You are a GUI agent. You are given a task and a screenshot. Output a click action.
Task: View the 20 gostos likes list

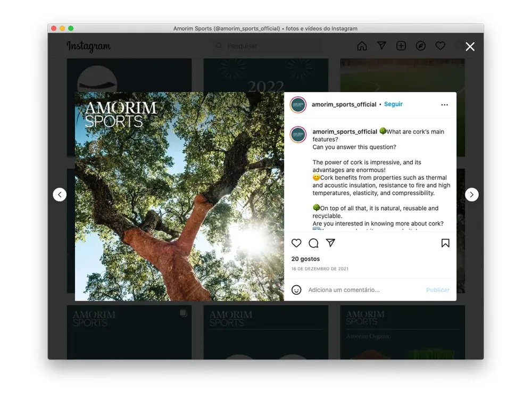tap(305, 259)
